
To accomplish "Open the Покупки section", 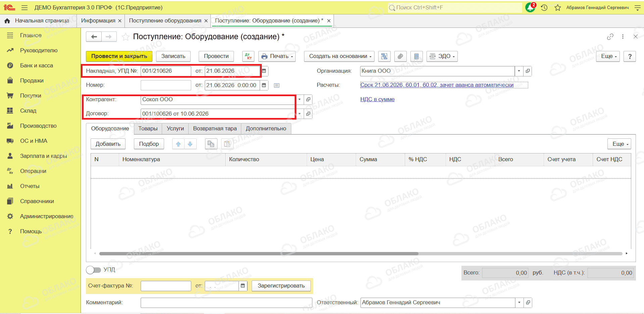I will pos(31,96).
